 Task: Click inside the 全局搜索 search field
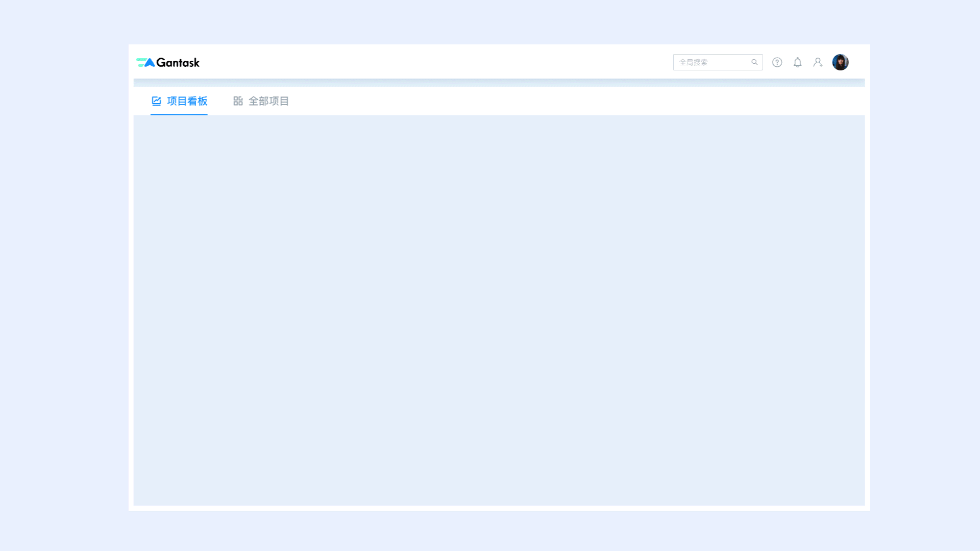pyautogui.click(x=718, y=62)
